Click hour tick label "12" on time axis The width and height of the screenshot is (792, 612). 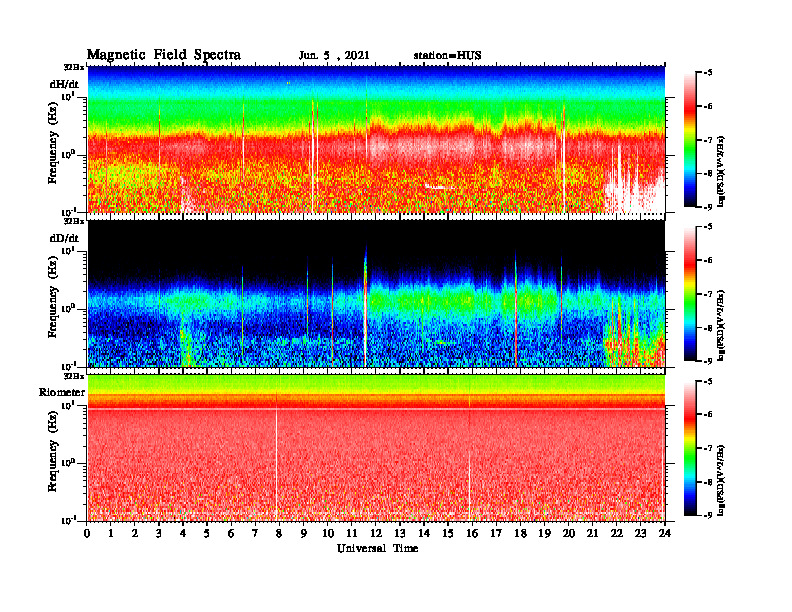click(376, 534)
